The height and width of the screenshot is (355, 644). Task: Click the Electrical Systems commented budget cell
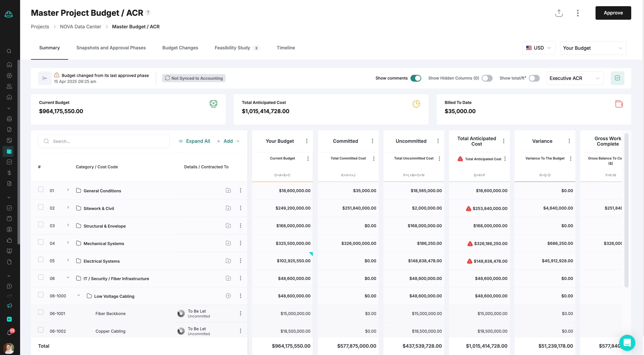coord(282,261)
